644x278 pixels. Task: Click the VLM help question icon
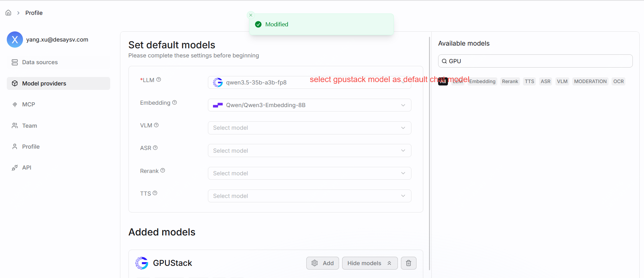coord(156,125)
